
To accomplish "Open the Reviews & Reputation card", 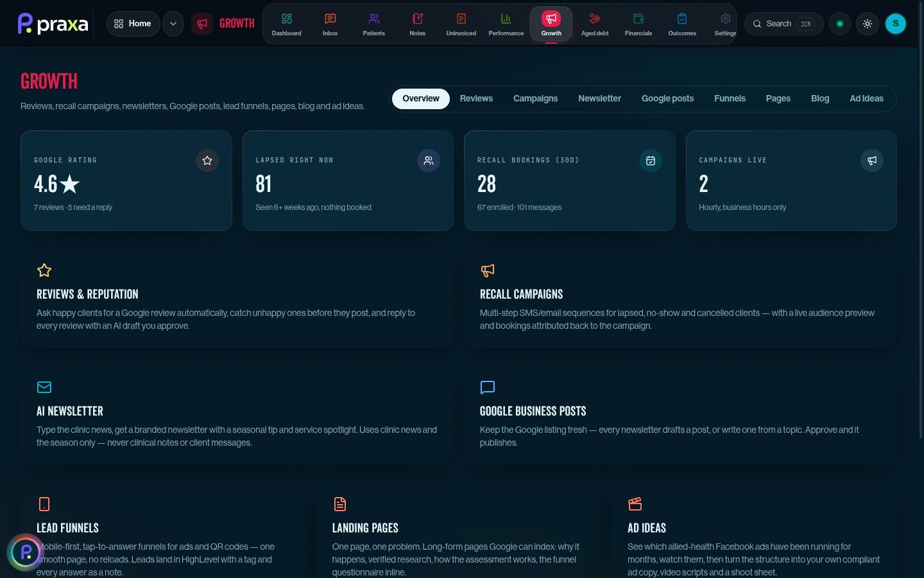I will 237,297.
